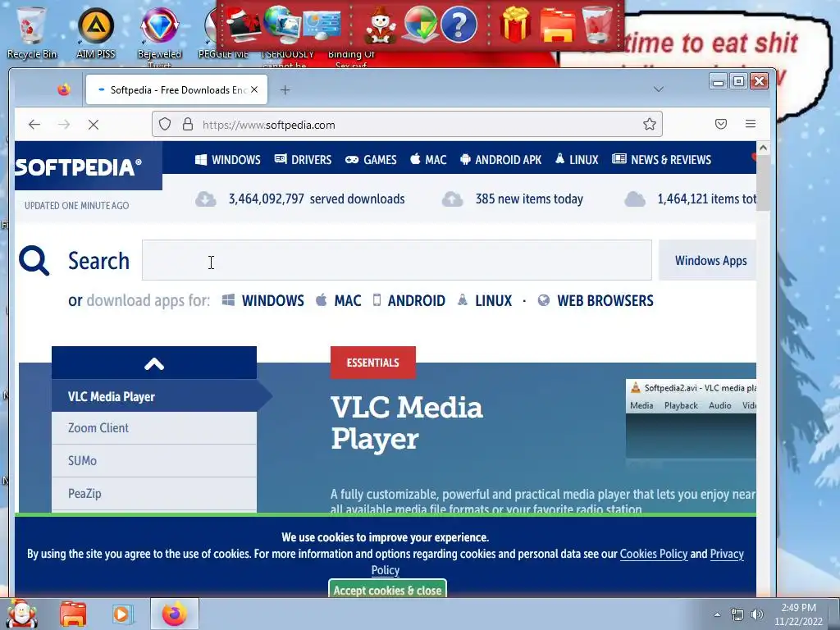The image size is (840, 630).
Task: Click the red folder icon in top dock
Action: pos(557,25)
